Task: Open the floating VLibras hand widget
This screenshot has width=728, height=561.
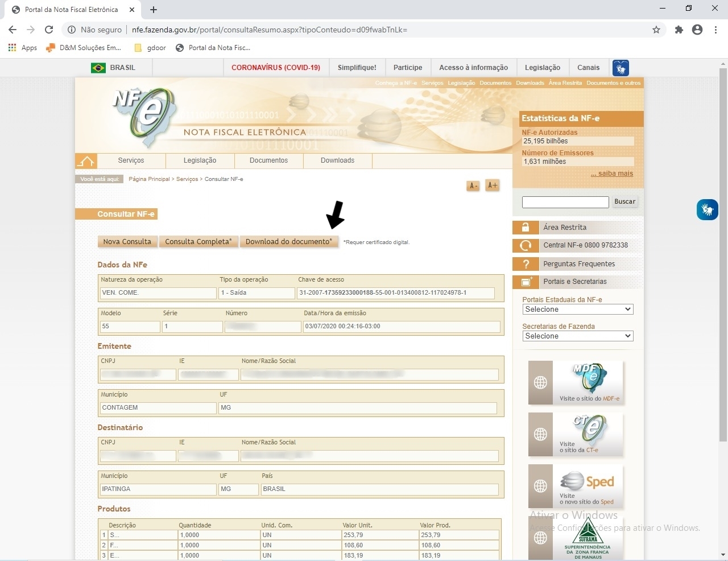Action: pos(707,209)
